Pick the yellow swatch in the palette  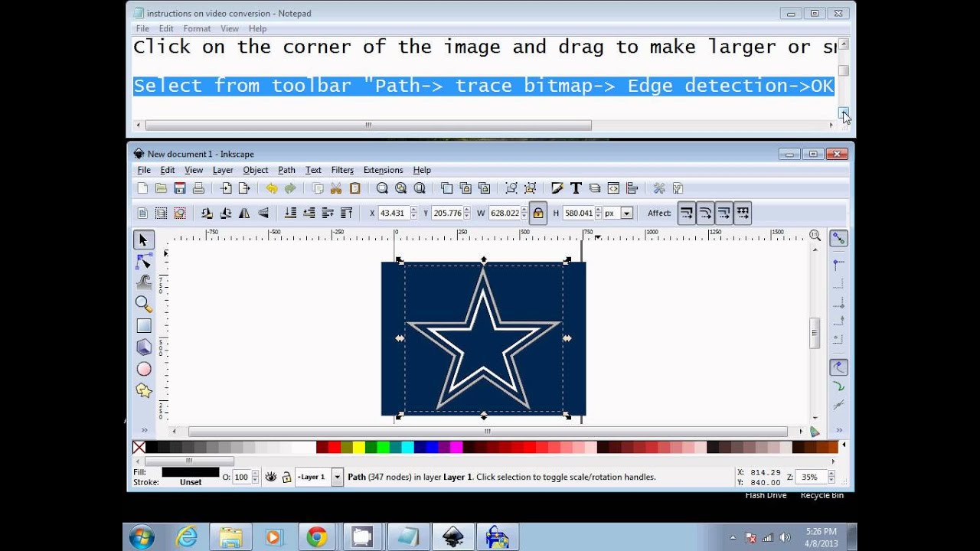click(x=359, y=447)
